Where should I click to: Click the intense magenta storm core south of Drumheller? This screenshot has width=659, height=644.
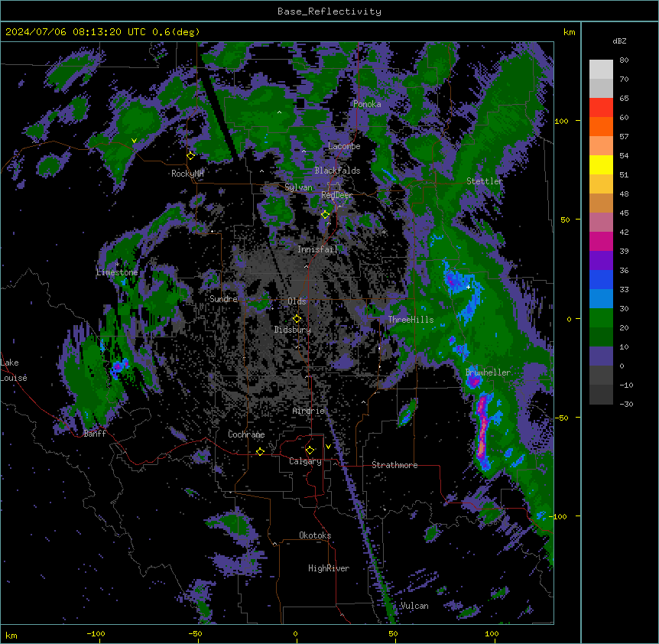click(x=482, y=429)
